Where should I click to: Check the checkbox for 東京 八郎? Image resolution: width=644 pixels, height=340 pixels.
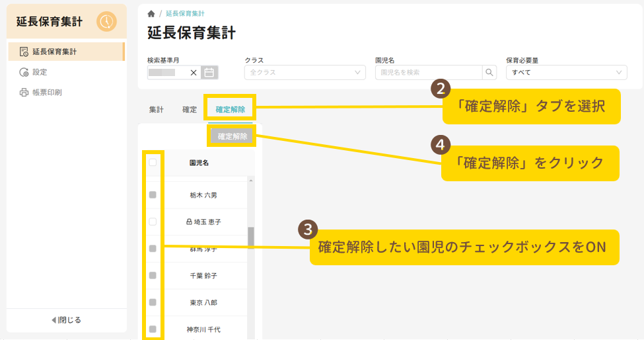pyautogui.click(x=153, y=302)
